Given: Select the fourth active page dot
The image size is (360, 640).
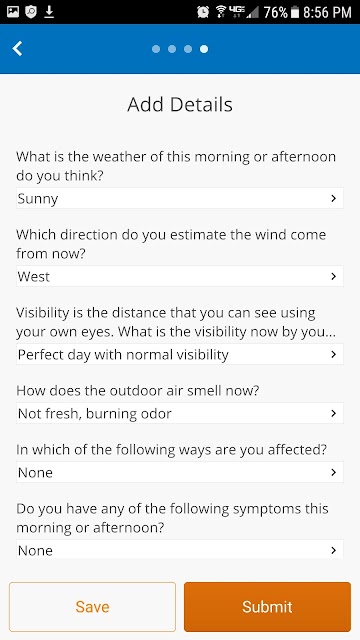Looking at the screenshot, I should pos(204,49).
